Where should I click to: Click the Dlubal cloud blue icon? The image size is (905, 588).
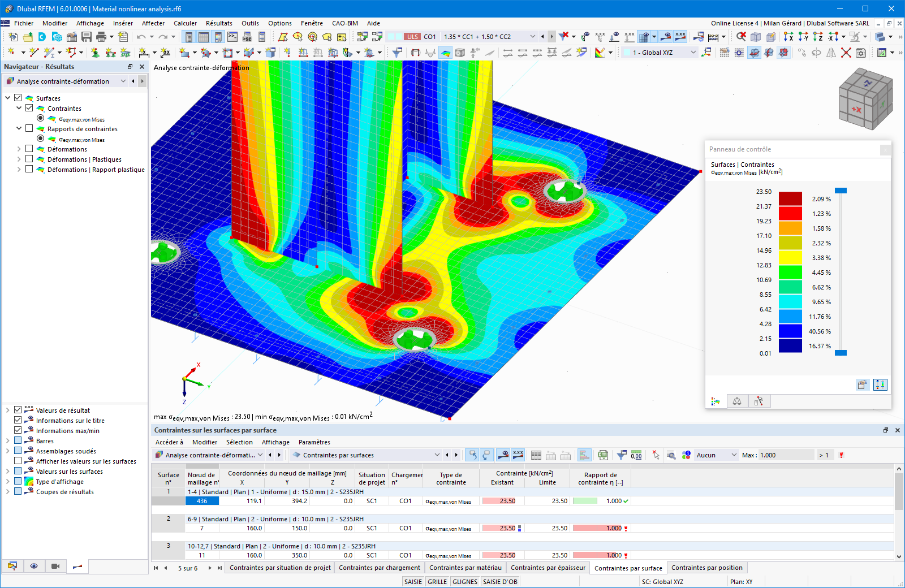(42, 37)
